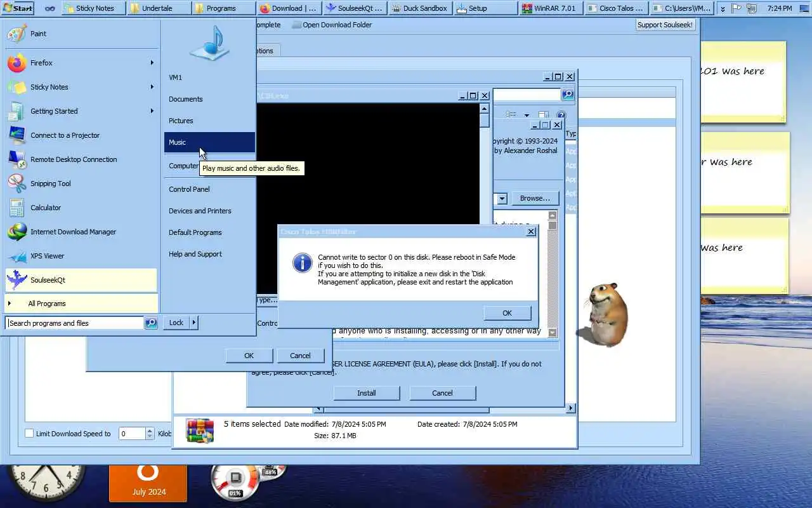The width and height of the screenshot is (812, 508).
Task: Click Install in the WinRAR setup
Action: point(366,393)
